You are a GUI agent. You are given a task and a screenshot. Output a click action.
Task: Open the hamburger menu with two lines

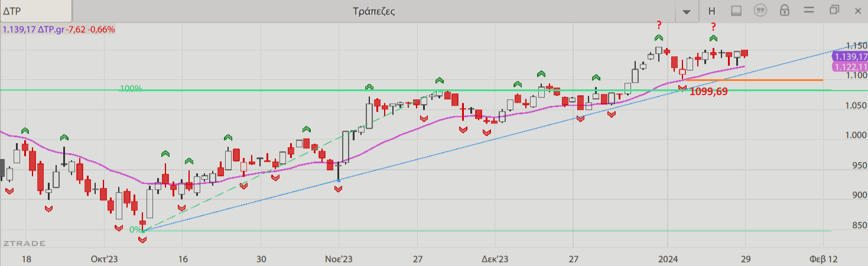[809, 10]
